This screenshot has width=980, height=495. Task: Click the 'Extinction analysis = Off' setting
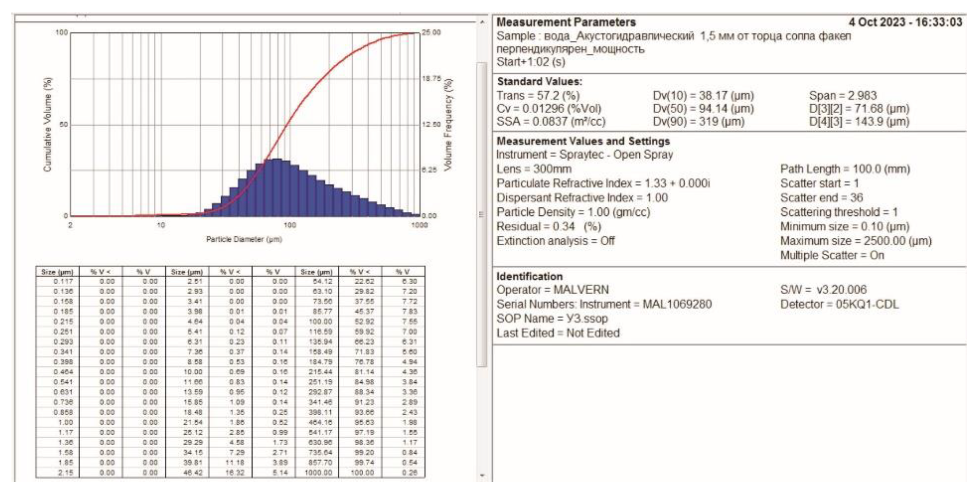[x=555, y=241]
